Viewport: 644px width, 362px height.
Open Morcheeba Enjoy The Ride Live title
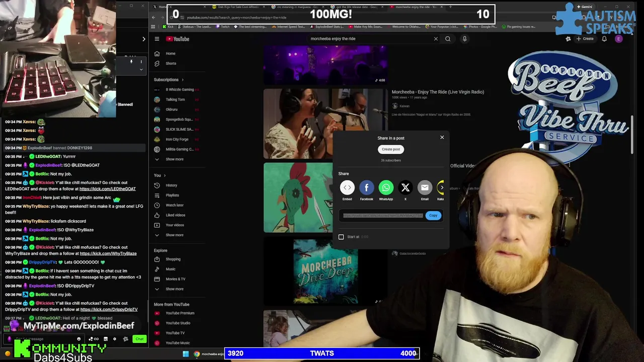[438, 92]
